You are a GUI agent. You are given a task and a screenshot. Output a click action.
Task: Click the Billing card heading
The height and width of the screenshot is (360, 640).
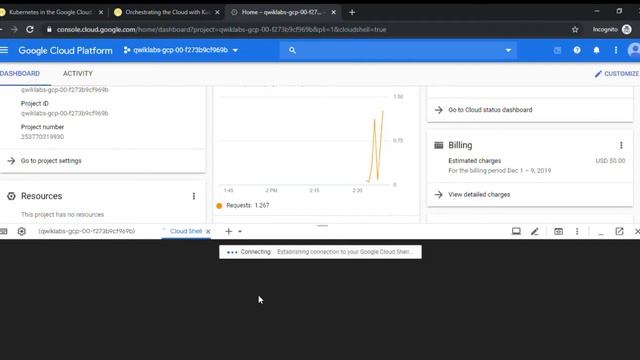[460, 145]
